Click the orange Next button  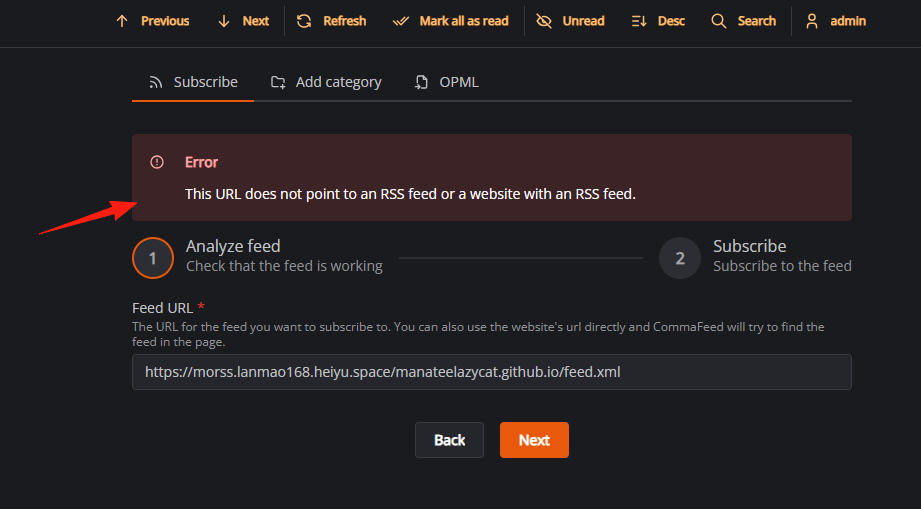click(x=534, y=440)
